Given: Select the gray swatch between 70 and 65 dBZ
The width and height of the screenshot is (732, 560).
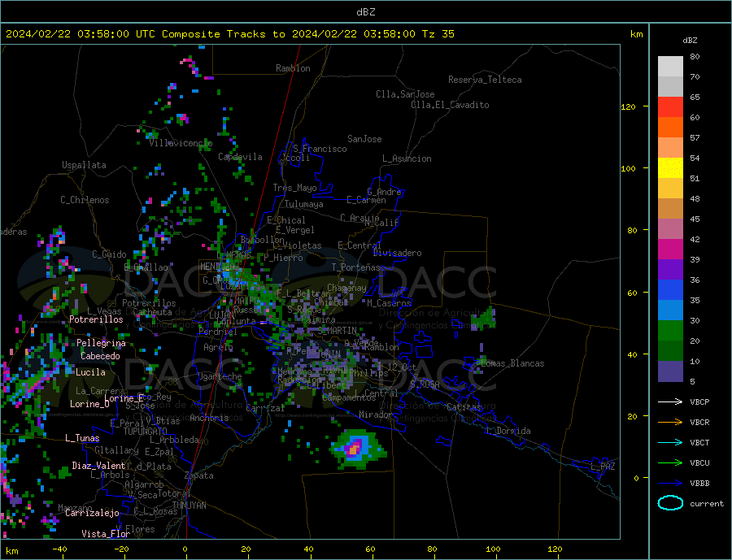Looking at the screenshot, I should [670, 87].
